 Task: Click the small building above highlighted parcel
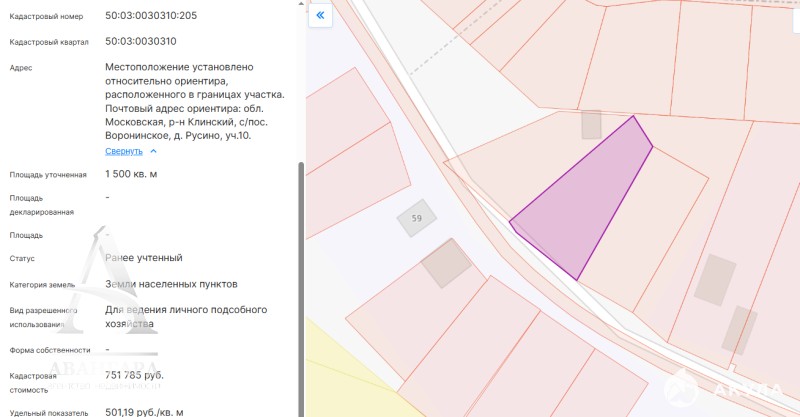click(x=591, y=125)
